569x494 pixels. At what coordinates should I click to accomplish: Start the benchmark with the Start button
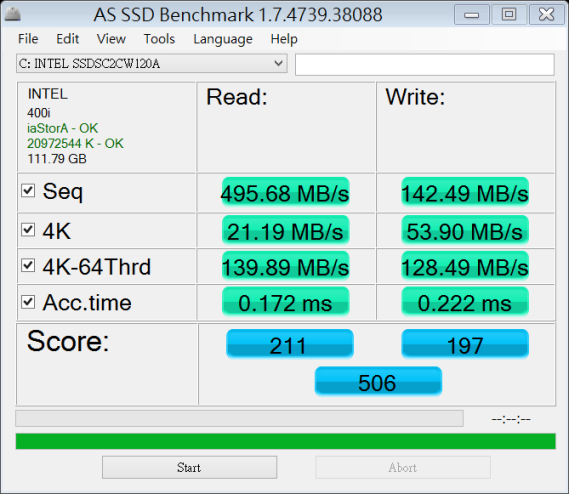pos(189,468)
